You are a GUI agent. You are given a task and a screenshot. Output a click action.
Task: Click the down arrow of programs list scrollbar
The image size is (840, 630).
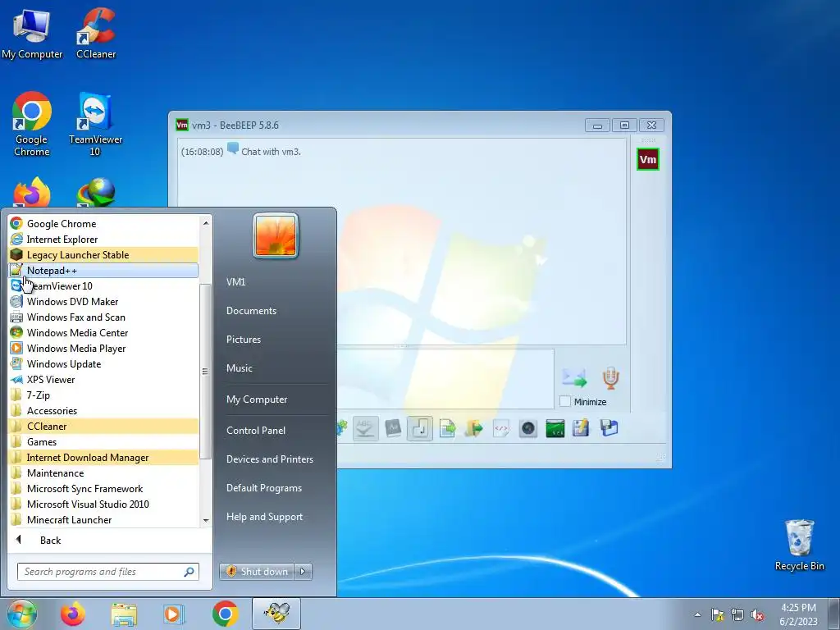click(206, 520)
